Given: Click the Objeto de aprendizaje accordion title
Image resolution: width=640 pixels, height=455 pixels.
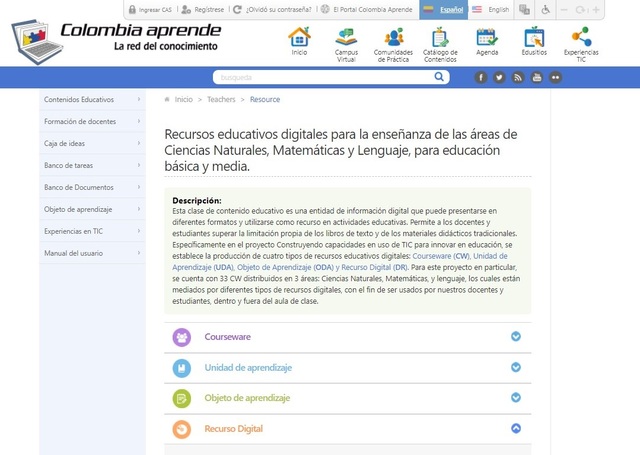Looking at the screenshot, I should (247, 398).
